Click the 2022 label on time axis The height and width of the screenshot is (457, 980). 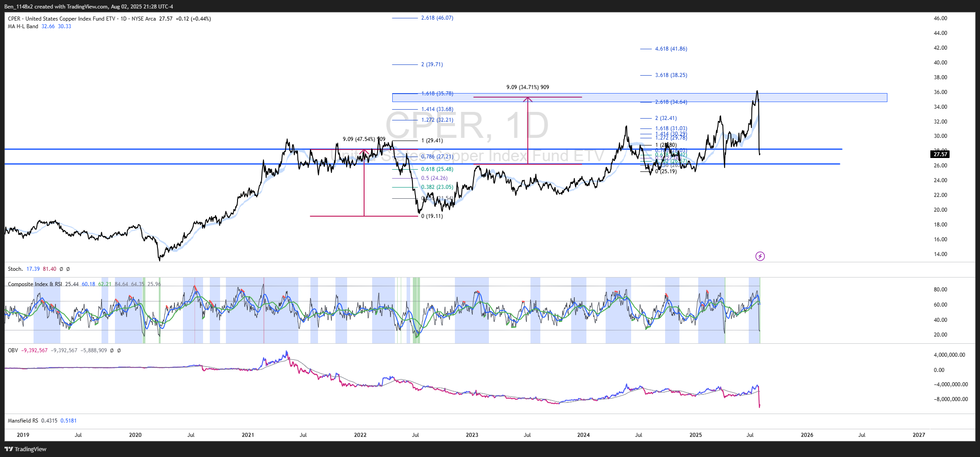pyautogui.click(x=360, y=435)
